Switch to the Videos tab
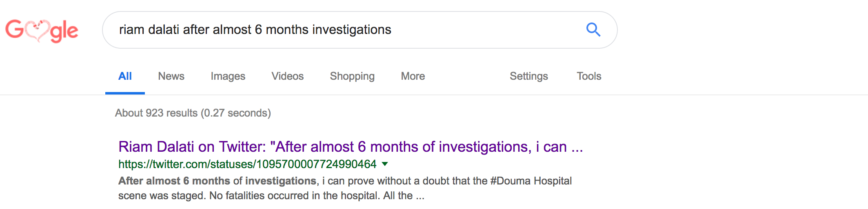The width and height of the screenshot is (868, 209). click(x=287, y=76)
